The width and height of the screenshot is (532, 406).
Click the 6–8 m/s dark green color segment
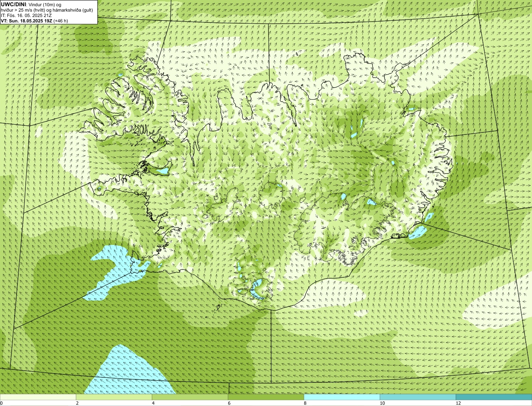[266, 397]
